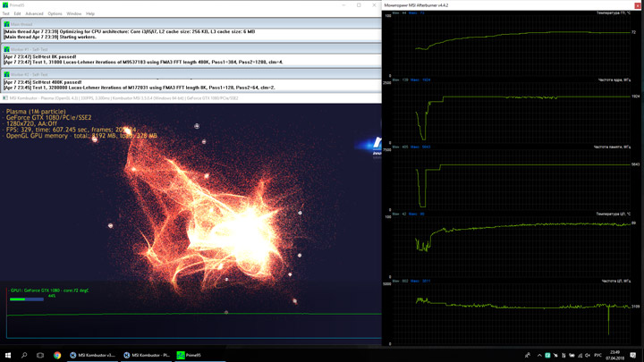
Task: Click the Main thread window icon
Action: [6, 25]
